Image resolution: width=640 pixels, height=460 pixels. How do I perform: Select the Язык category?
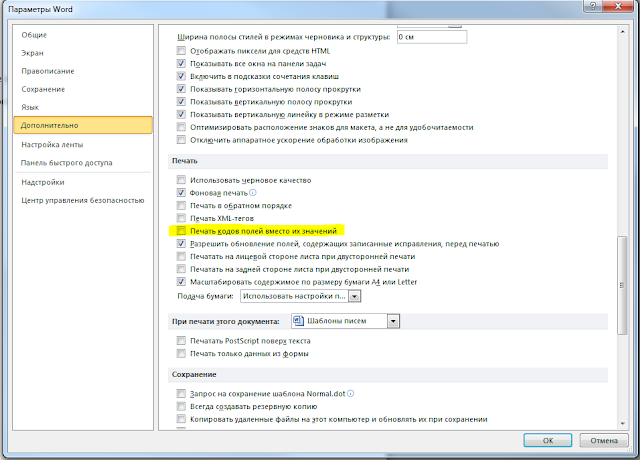pyautogui.click(x=83, y=107)
